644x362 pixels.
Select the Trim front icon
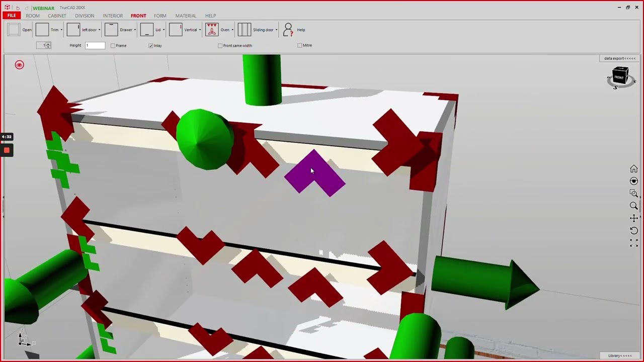(x=42, y=30)
